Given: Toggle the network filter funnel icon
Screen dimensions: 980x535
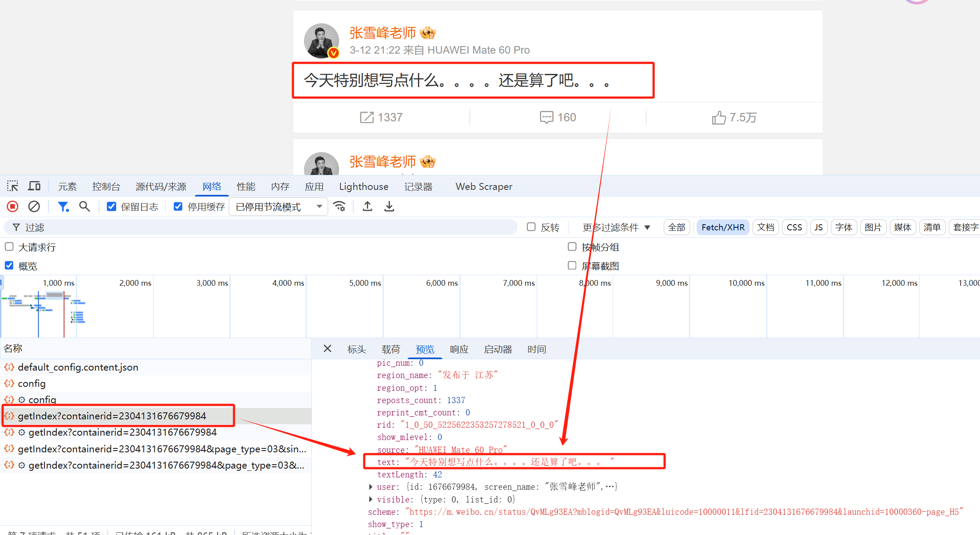Looking at the screenshot, I should [x=63, y=206].
